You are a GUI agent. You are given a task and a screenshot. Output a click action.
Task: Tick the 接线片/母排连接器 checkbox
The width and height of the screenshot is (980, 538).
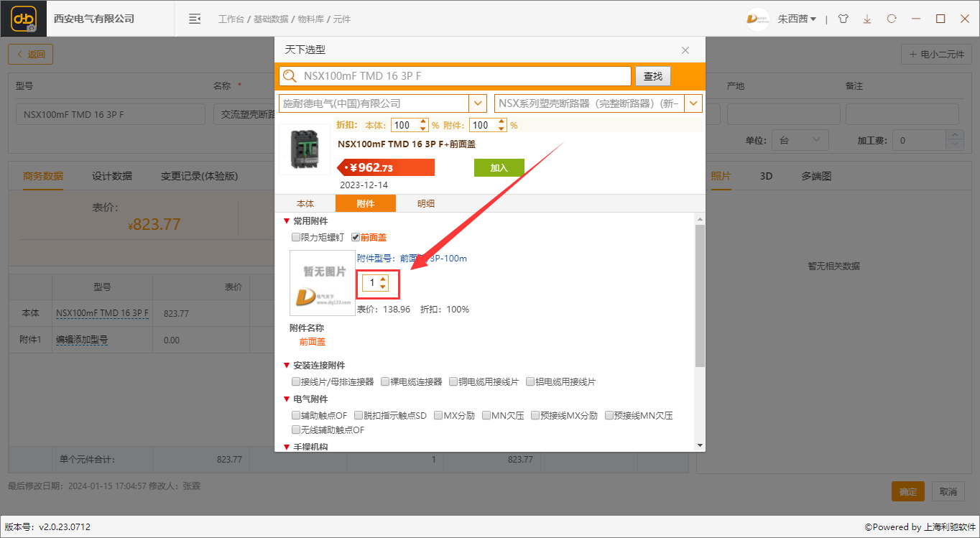pos(296,381)
